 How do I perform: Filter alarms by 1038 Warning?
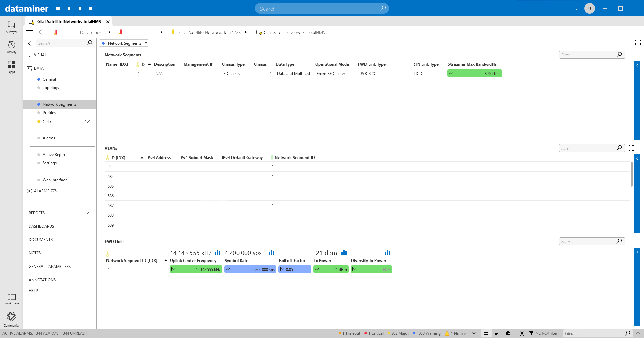point(427,333)
